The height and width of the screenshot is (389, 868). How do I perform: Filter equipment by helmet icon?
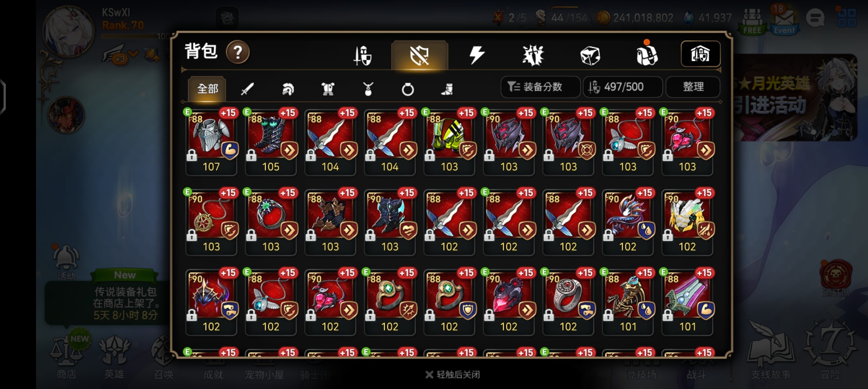pyautogui.click(x=287, y=89)
